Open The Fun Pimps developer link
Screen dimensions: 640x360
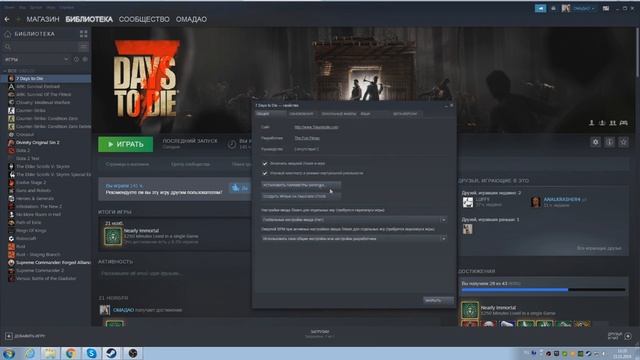pyautogui.click(x=307, y=138)
